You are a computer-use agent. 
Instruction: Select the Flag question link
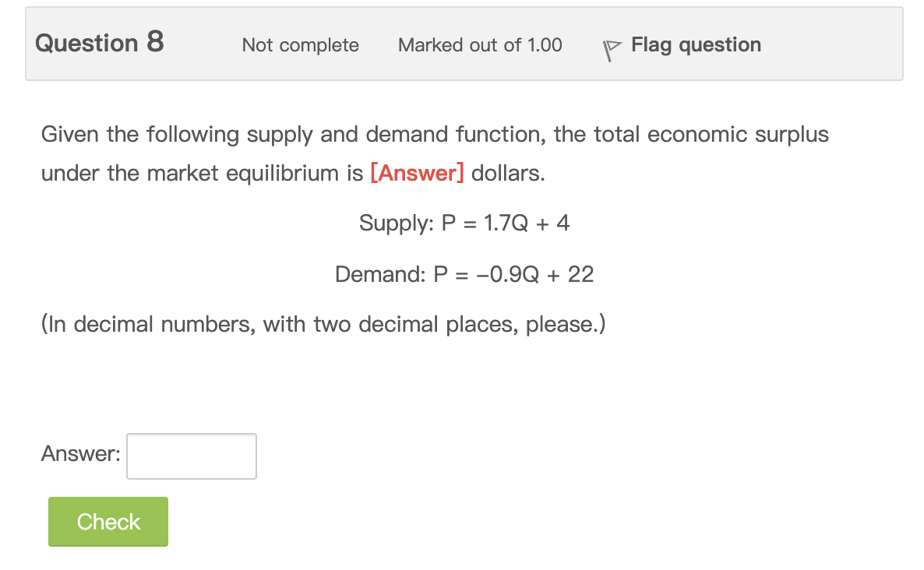696,44
